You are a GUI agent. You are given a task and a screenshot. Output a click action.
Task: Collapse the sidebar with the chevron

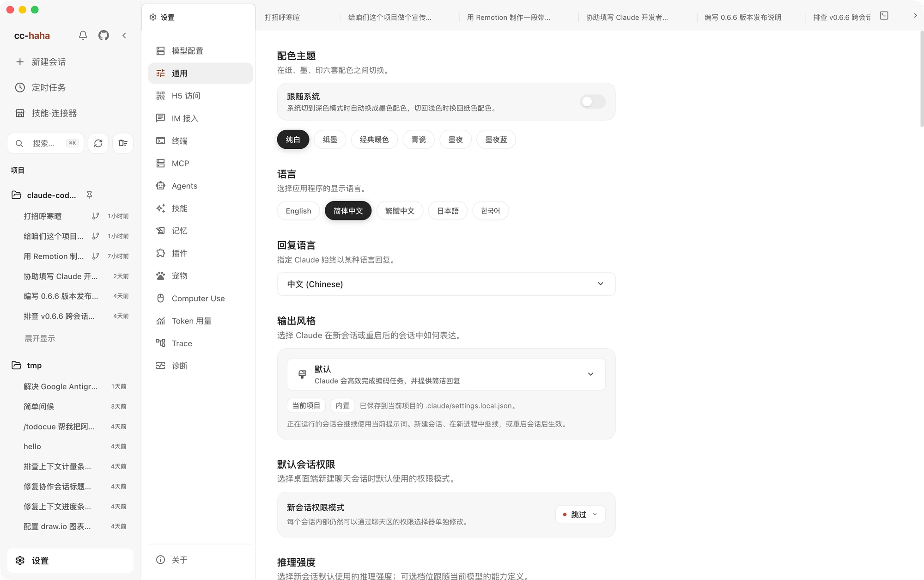tap(124, 35)
